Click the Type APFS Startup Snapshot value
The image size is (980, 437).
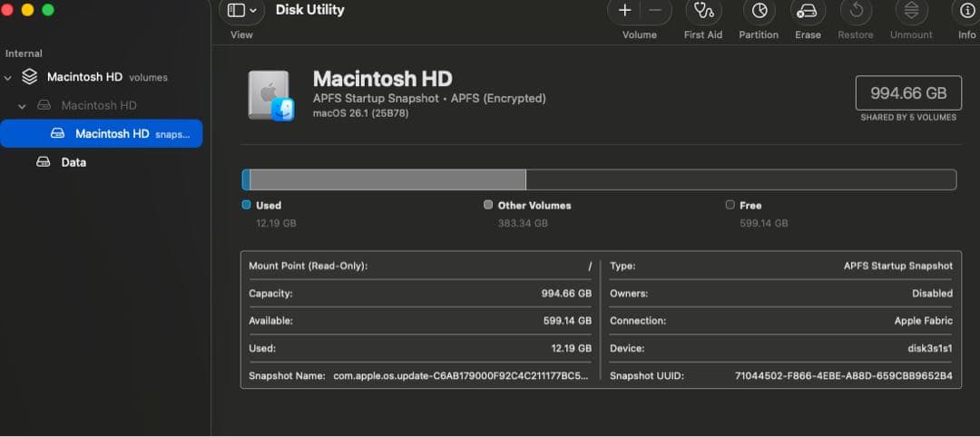898,266
